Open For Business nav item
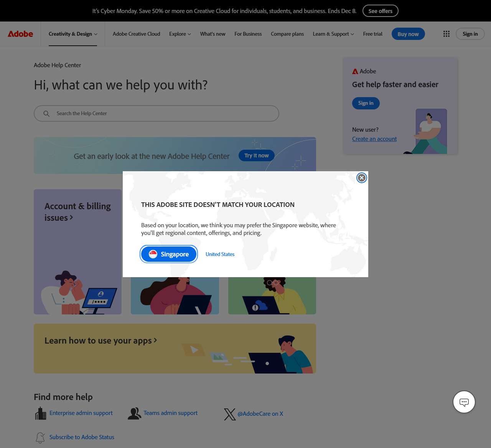 tap(248, 34)
